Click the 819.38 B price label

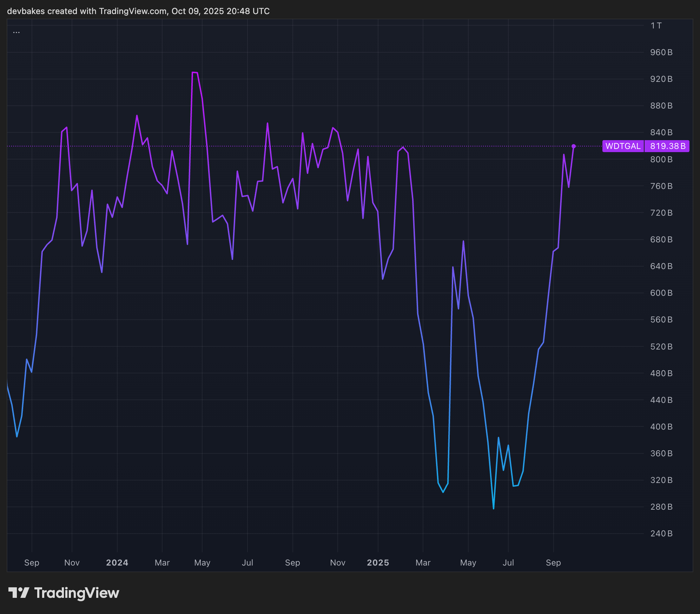pos(667,146)
